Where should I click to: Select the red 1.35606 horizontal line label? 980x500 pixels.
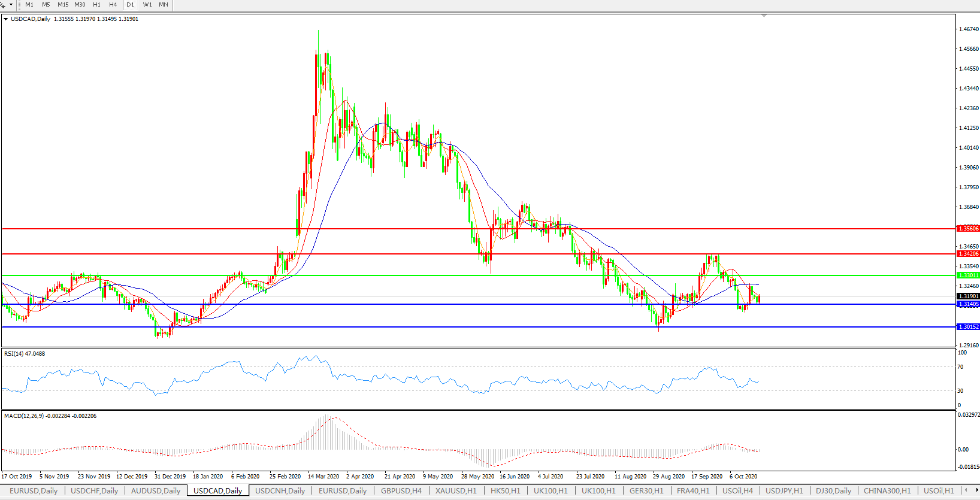pos(968,229)
